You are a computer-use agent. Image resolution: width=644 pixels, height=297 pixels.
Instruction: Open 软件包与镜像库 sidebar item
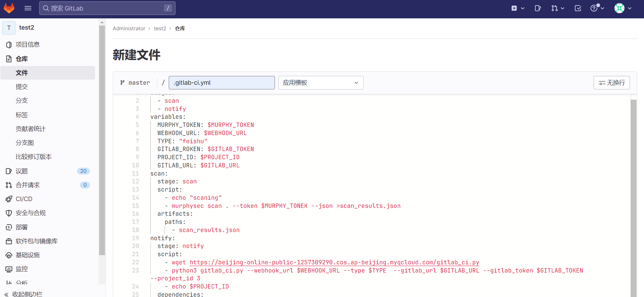click(36, 241)
